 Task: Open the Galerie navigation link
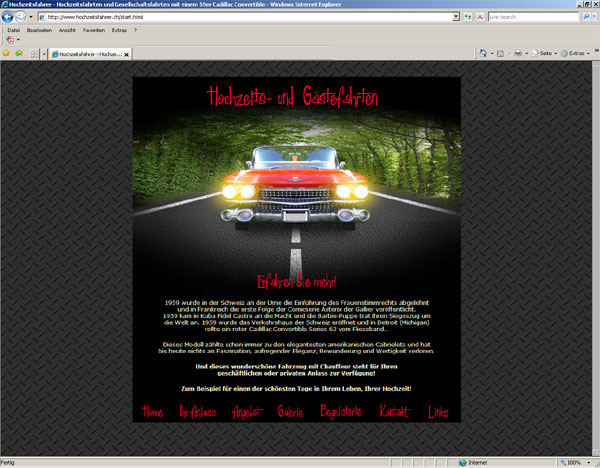(290, 412)
